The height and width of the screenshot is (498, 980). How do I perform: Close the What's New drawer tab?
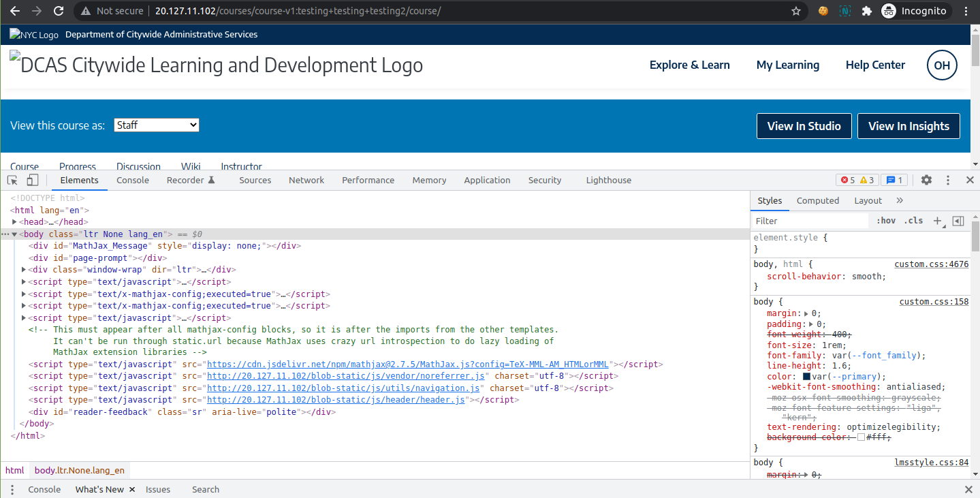tap(132, 489)
